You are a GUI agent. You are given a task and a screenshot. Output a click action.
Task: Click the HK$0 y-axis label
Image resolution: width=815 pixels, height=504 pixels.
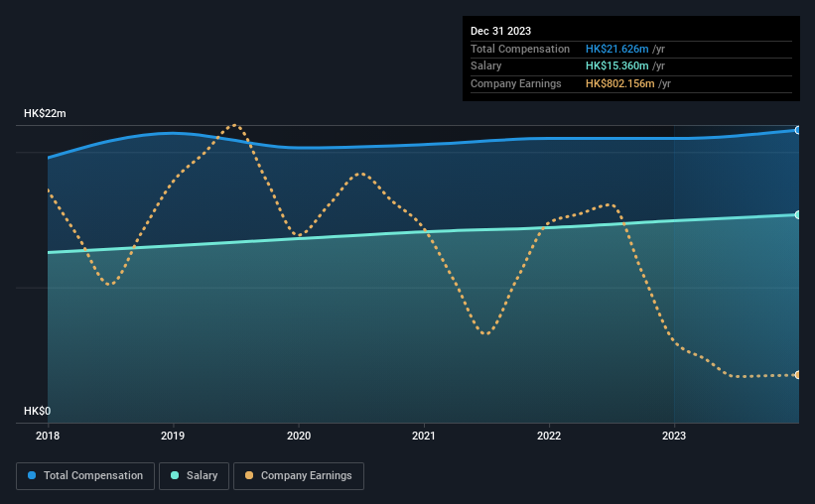(38, 411)
